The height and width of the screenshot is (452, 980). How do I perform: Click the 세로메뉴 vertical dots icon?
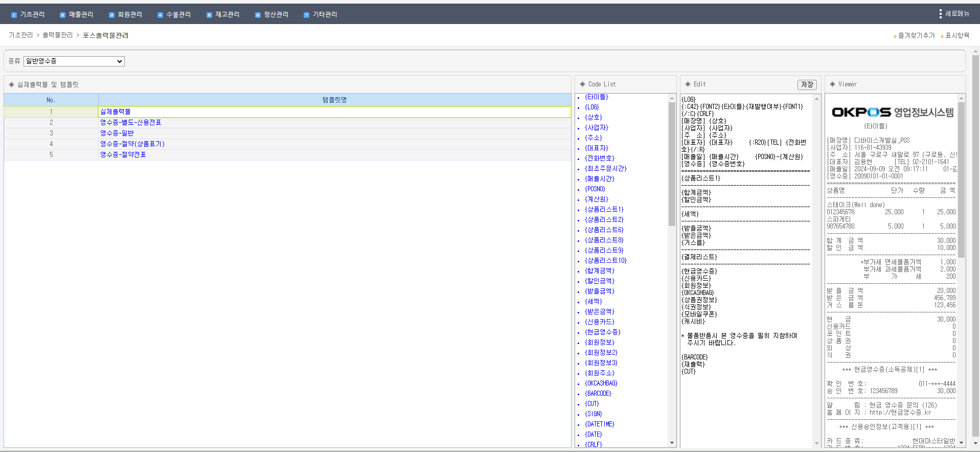tap(940, 14)
